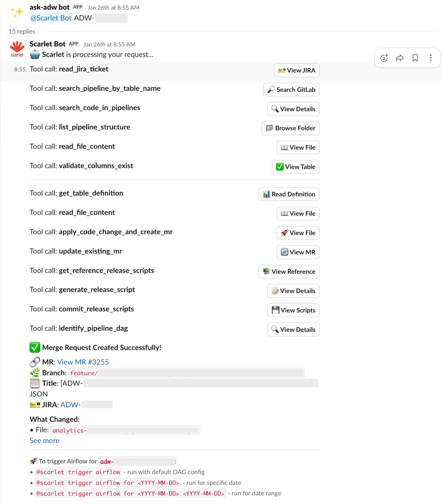Click the Scarlet Bot avatar logo
The height and width of the screenshot is (504, 442).
coord(17,49)
